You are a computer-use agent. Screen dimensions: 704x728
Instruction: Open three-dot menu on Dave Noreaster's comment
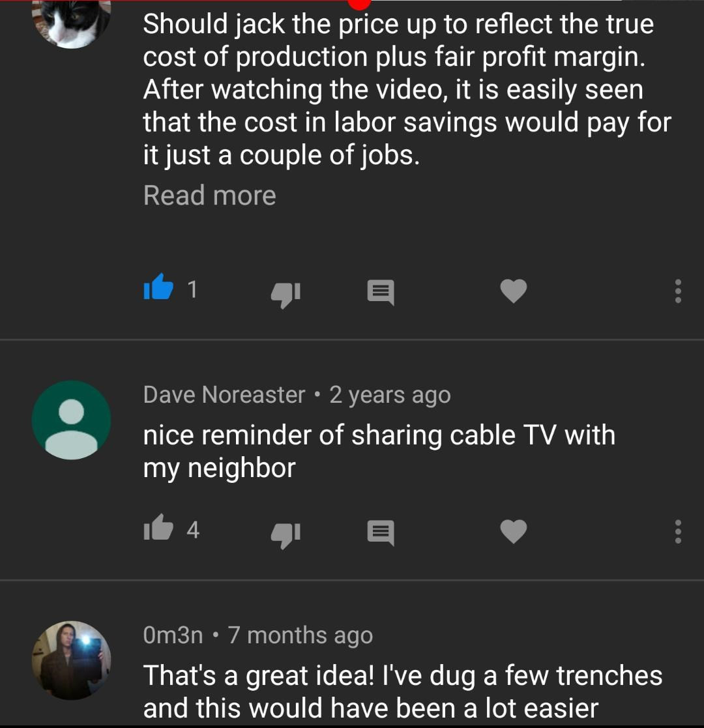pos(677,532)
